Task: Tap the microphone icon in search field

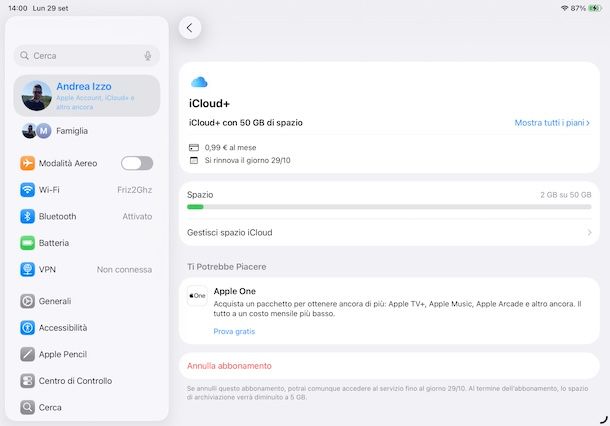Action: pos(148,56)
